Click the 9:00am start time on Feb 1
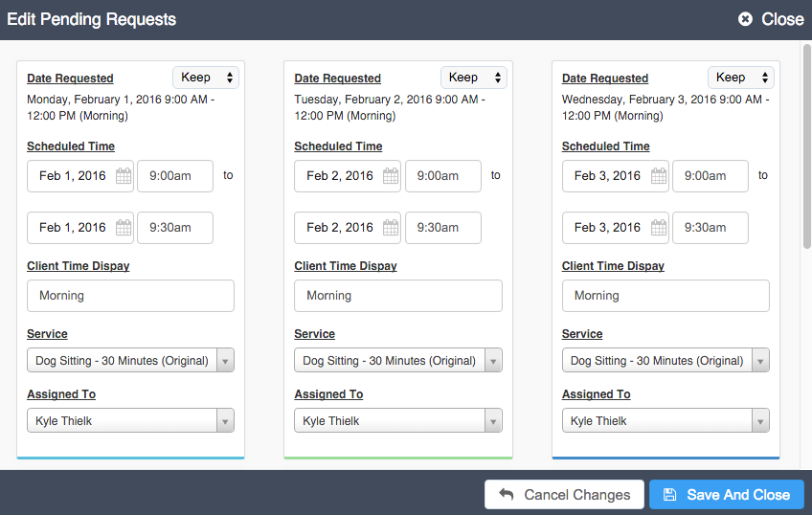The image size is (812, 515). click(175, 176)
